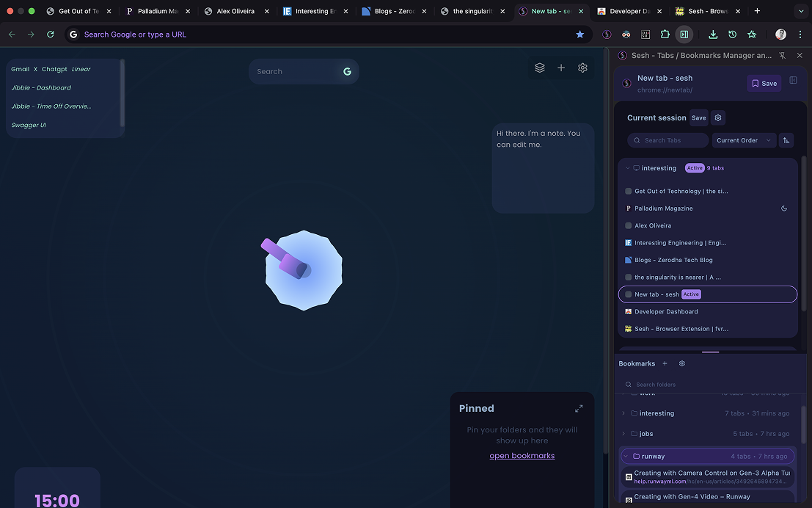This screenshot has height=508, width=812.
Task: Collapse the runway bookmark folder
Action: pyautogui.click(x=626, y=457)
